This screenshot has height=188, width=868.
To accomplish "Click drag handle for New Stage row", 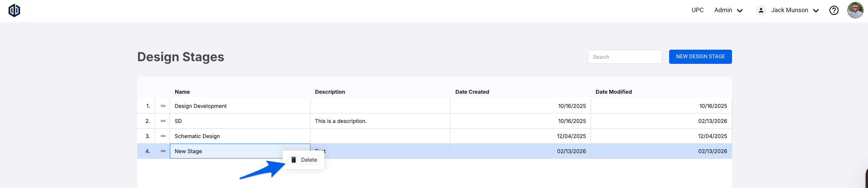I will click(163, 151).
